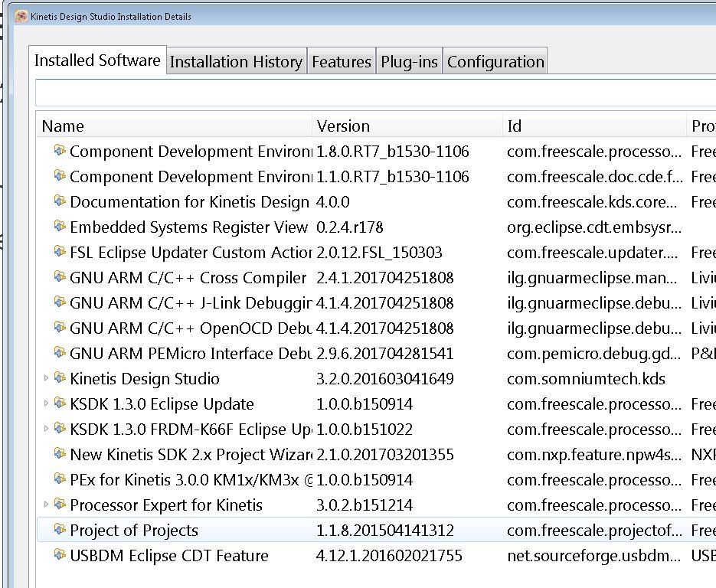Open the Features tab
Image resolution: width=716 pixels, height=588 pixels.
(x=341, y=61)
